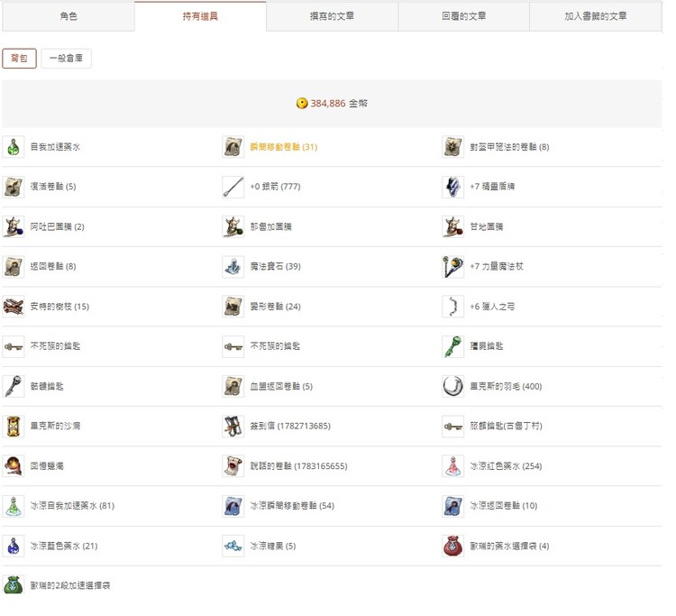Click the 歐瑞的藥水選擇袋 (4) label

pyautogui.click(x=509, y=547)
